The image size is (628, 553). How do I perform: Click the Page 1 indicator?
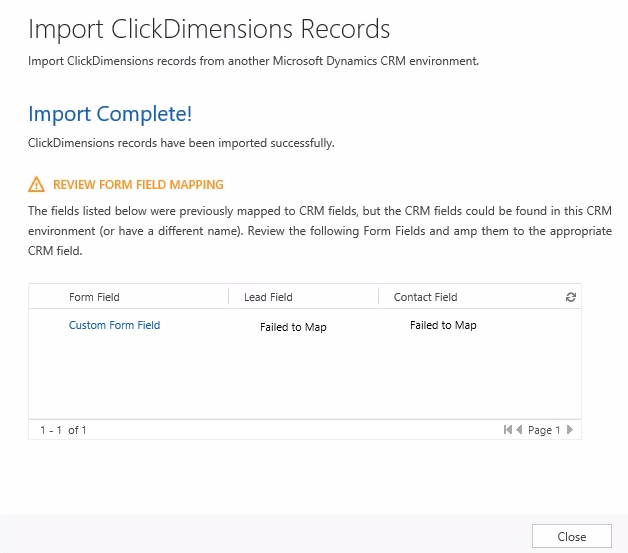(544, 430)
